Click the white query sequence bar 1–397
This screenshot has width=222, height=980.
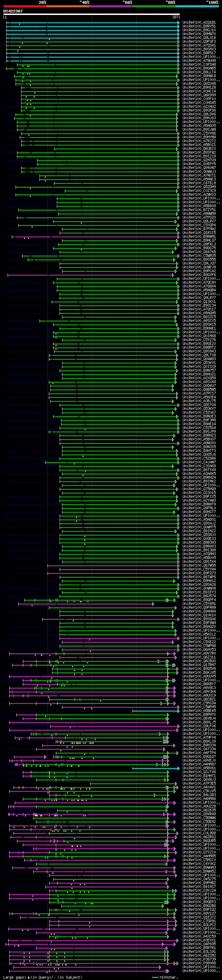[x=91, y=15]
